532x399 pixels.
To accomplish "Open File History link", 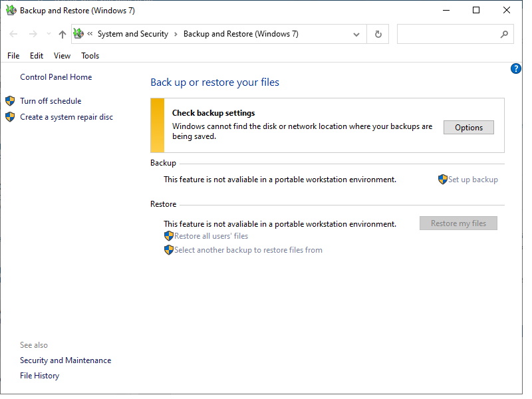I will click(x=40, y=376).
